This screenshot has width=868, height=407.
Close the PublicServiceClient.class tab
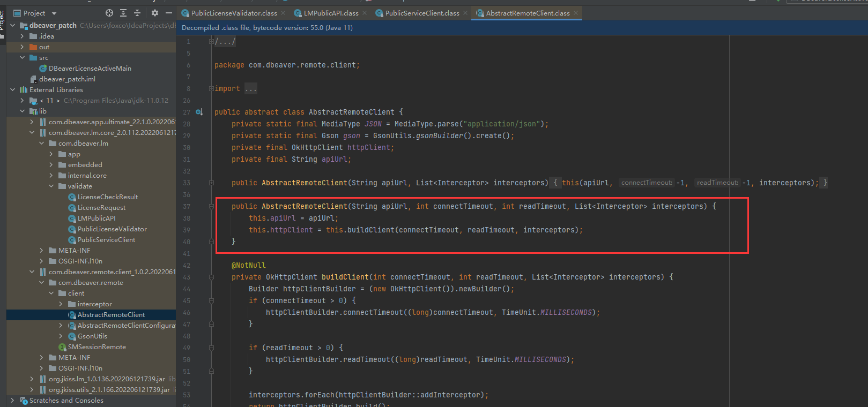[x=465, y=13]
